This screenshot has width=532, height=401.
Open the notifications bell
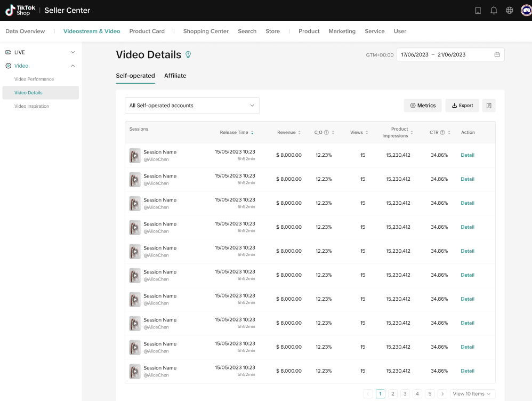click(x=494, y=10)
